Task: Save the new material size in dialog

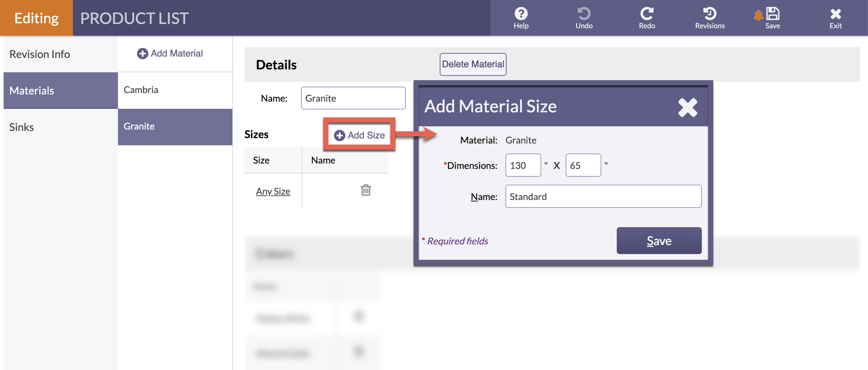Action: (x=659, y=241)
